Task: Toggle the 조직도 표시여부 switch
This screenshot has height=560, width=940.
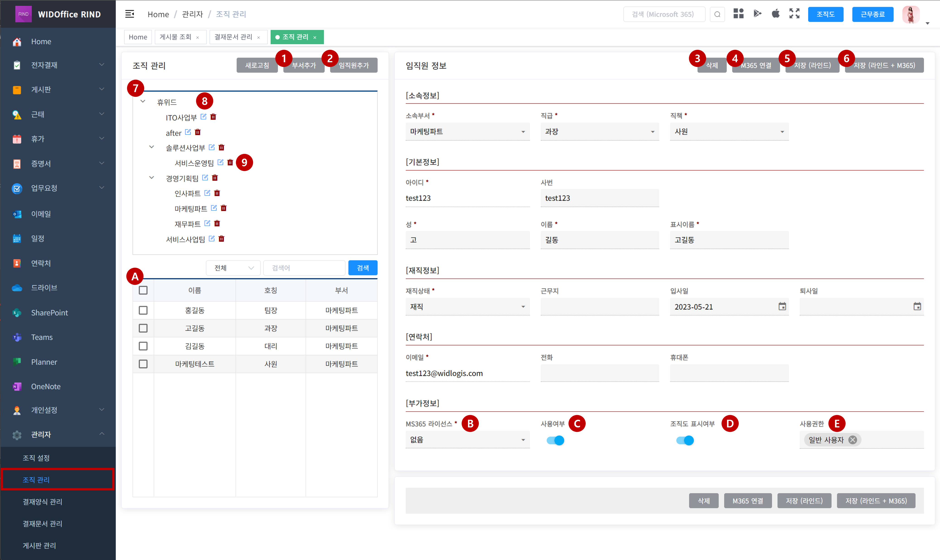Action: tap(685, 440)
